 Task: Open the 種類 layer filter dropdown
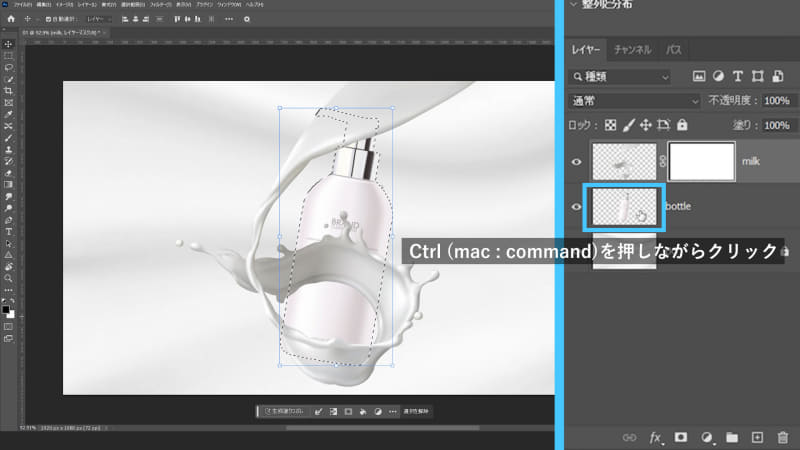[619, 77]
